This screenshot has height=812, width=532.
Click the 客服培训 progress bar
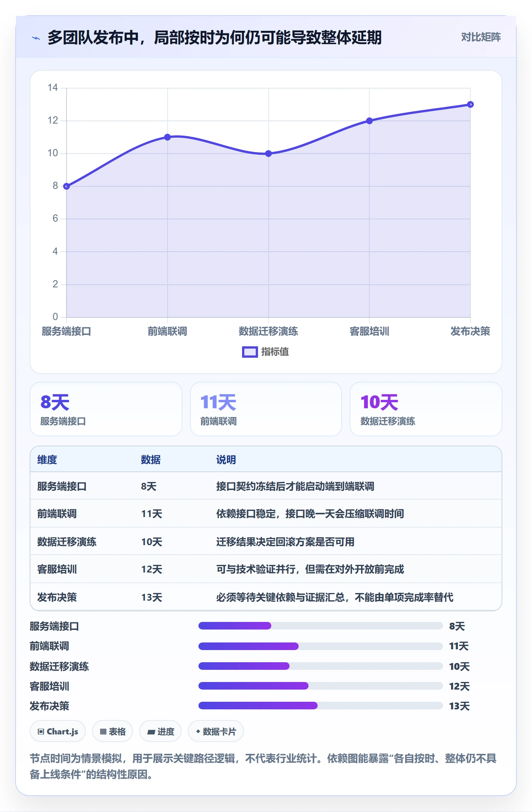tap(321, 686)
